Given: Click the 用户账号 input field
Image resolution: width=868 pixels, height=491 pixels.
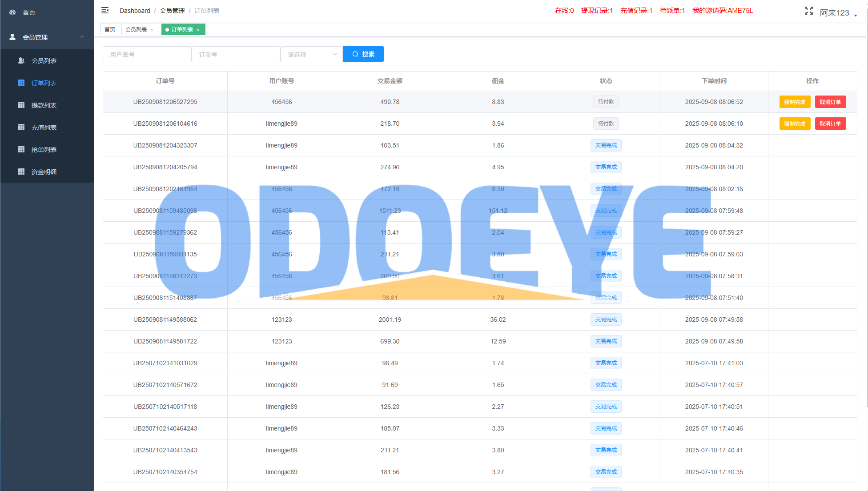Looking at the screenshot, I should [x=147, y=54].
